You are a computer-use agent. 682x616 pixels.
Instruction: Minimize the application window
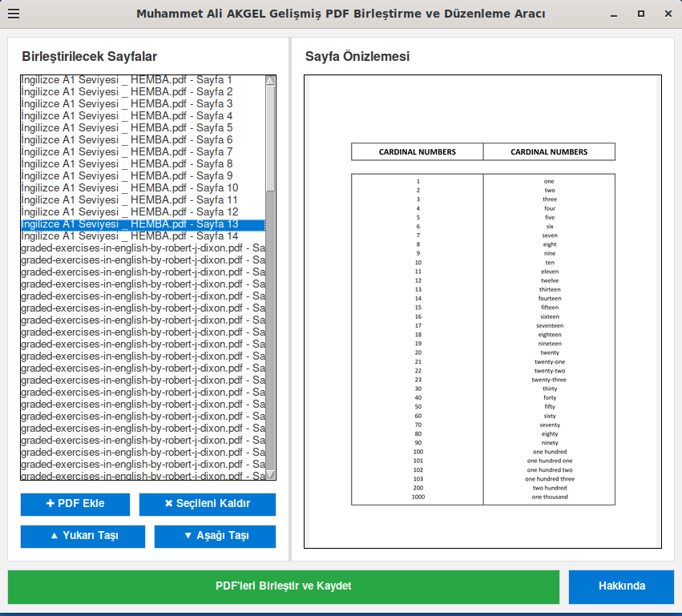(613, 14)
